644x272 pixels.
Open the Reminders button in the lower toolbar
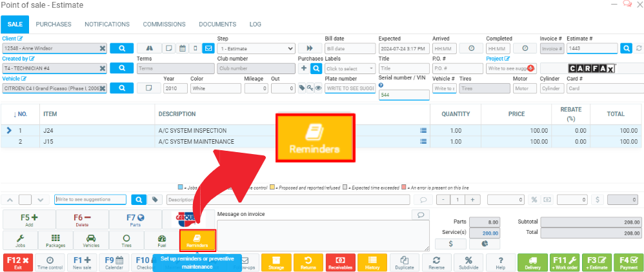tap(197, 241)
